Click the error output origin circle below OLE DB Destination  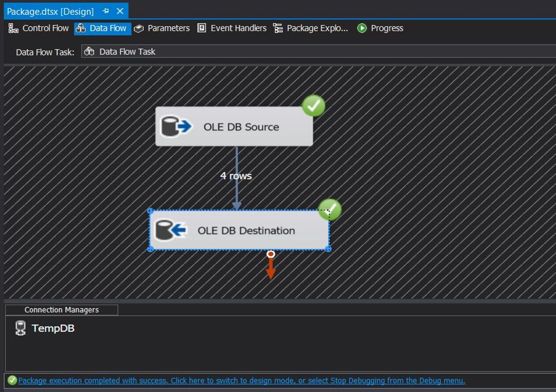270,253
